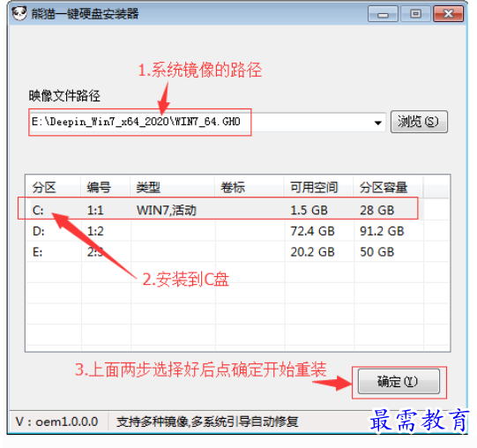The image size is (477, 448).
Task: Click the V：oem1.0.0.0 version status entry
Action: 57,422
